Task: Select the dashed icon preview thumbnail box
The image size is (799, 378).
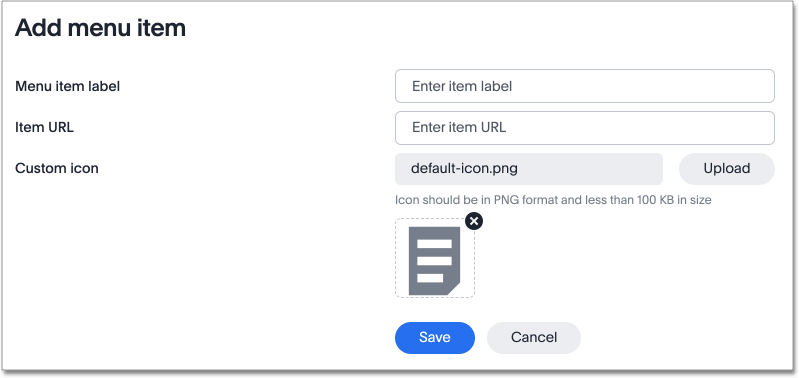Action: 435,258
